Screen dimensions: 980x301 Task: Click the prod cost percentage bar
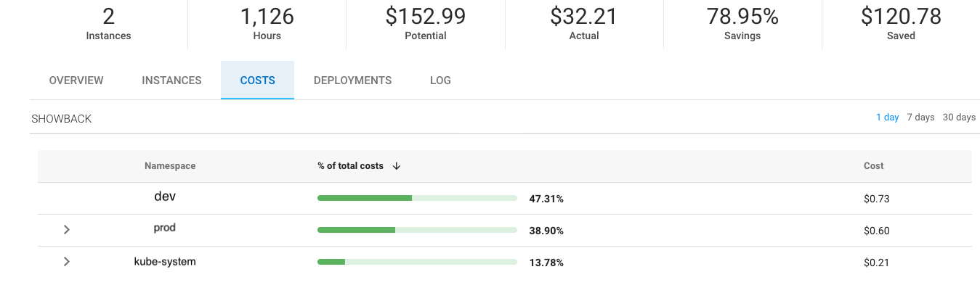point(417,230)
